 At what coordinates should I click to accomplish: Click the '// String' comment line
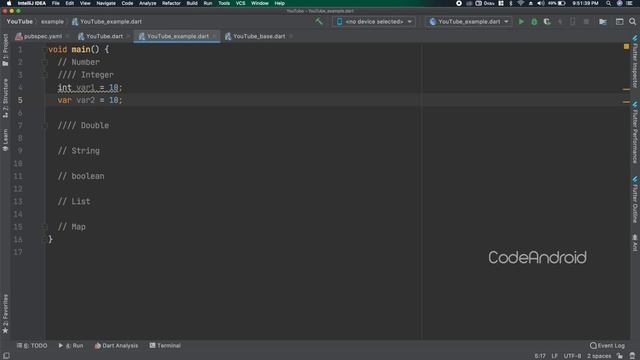click(78, 151)
